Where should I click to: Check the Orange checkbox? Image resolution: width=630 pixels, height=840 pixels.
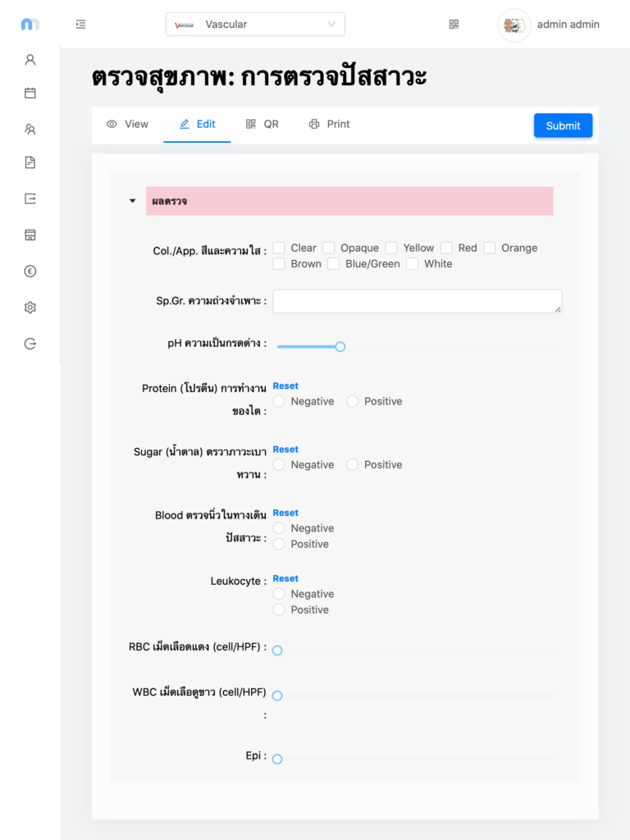tap(489, 248)
